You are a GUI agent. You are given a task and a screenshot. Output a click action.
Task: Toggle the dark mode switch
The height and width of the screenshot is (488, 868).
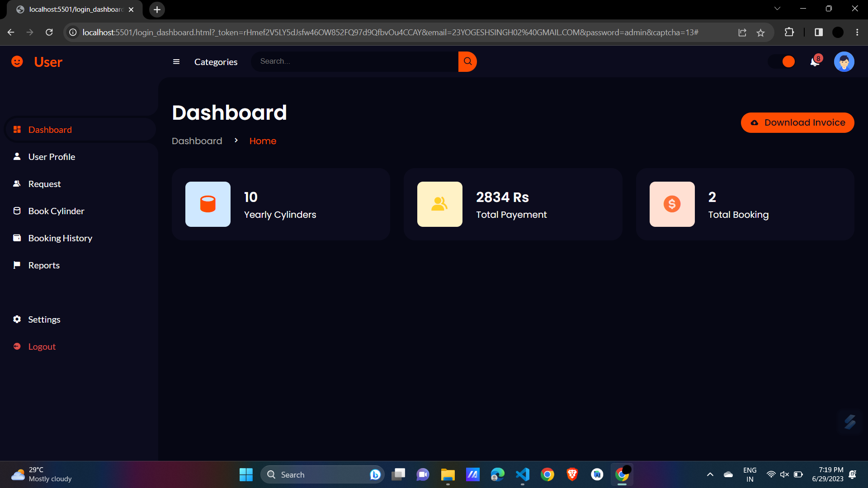coord(782,61)
